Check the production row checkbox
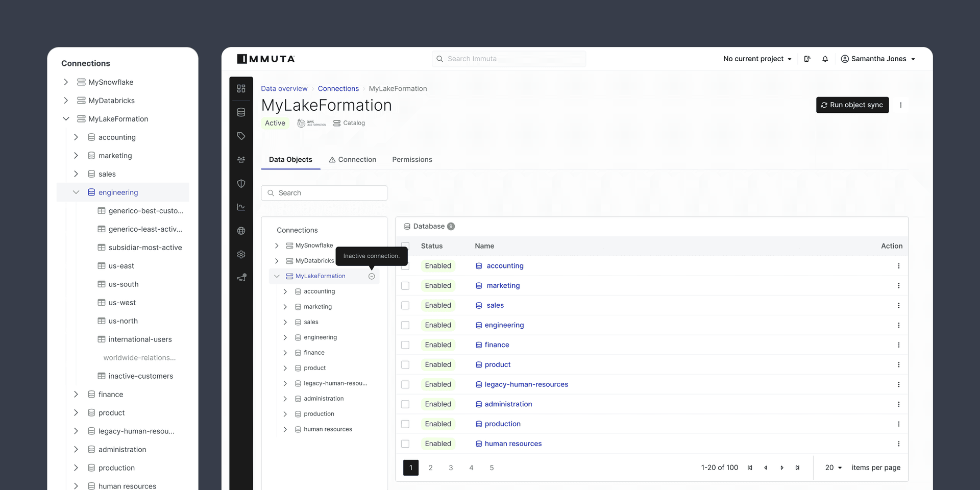Image resolution: width=980 pixels, height=490 pixels. pyautogui.click(x=405, y=424)
